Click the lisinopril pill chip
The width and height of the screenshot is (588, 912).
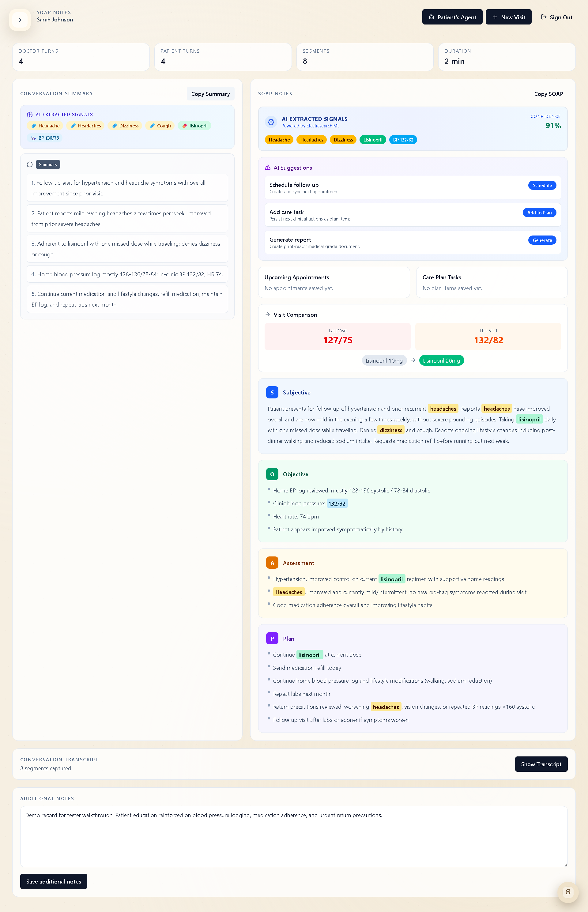194,126
